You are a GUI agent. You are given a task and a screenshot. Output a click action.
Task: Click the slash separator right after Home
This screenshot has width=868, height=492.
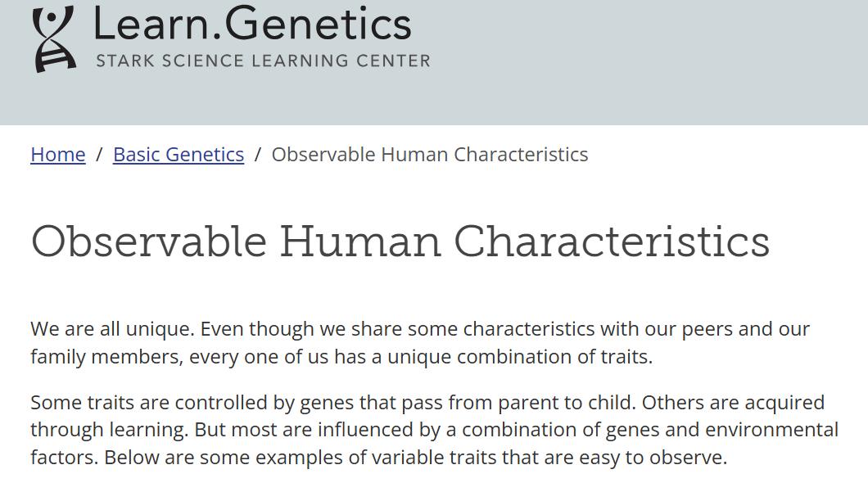(x=99, y=155)
